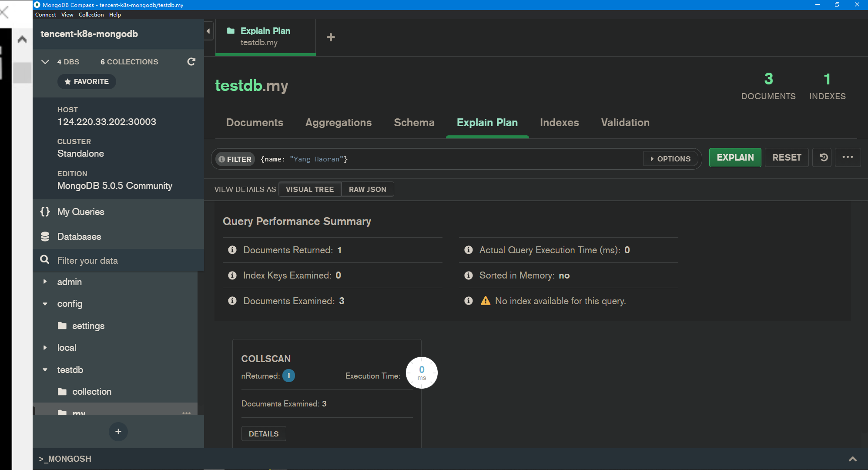Image resolution: width=868 pixels, height=470 pixels.
Task: Open new tab with plus icon
Action: point(331,37)
